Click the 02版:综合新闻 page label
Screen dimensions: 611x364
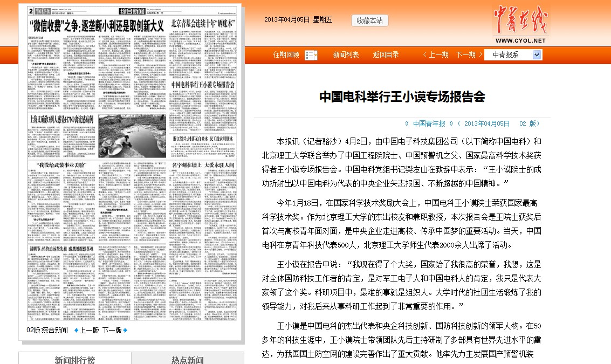tap(47, 329)
